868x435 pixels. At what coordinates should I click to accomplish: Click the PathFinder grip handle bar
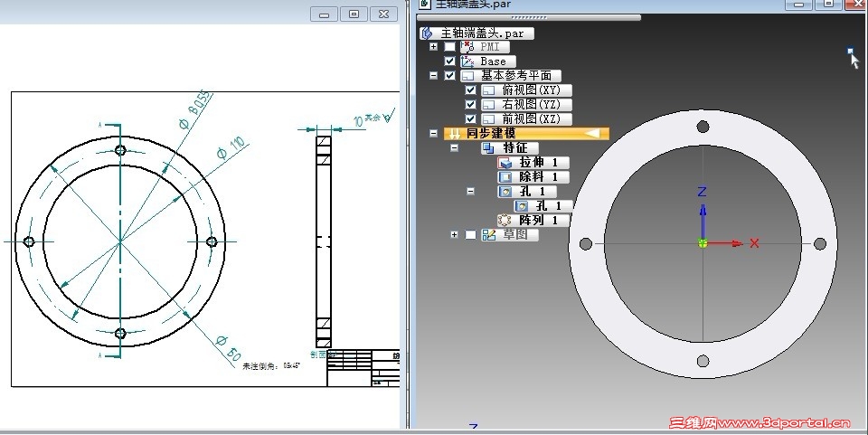529,18
